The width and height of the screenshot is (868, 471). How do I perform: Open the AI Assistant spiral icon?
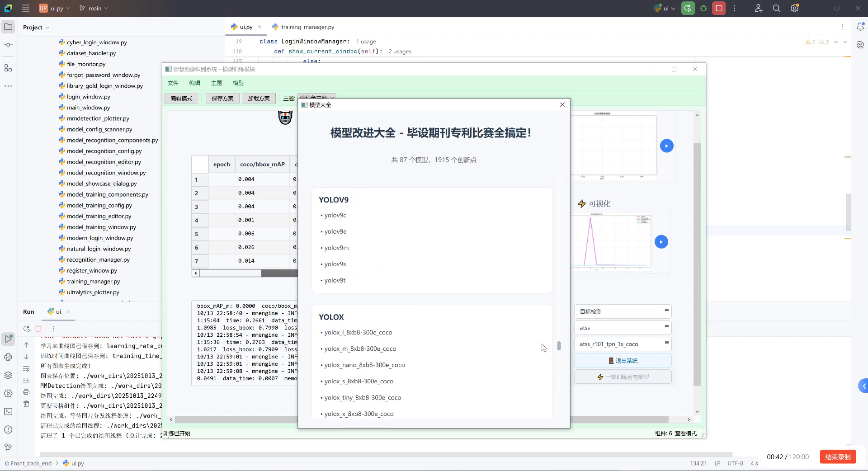[x=860, y=45]
